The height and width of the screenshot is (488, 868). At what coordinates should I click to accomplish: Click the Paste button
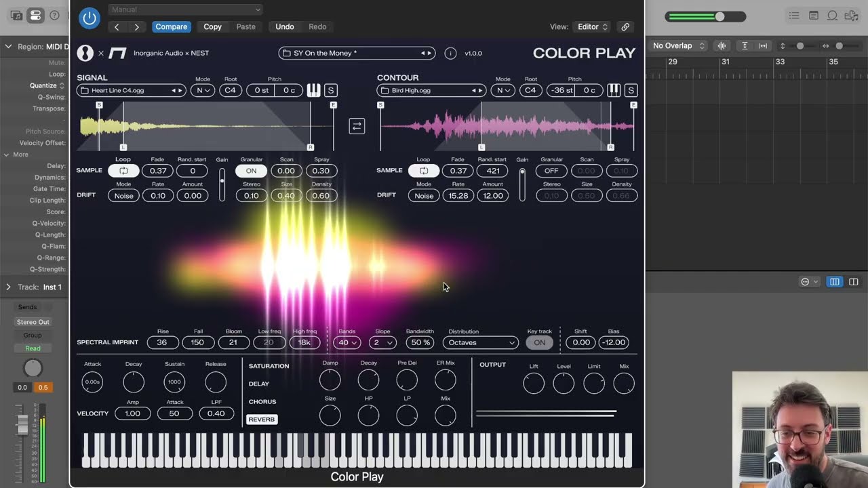click(x=245, y=27)
